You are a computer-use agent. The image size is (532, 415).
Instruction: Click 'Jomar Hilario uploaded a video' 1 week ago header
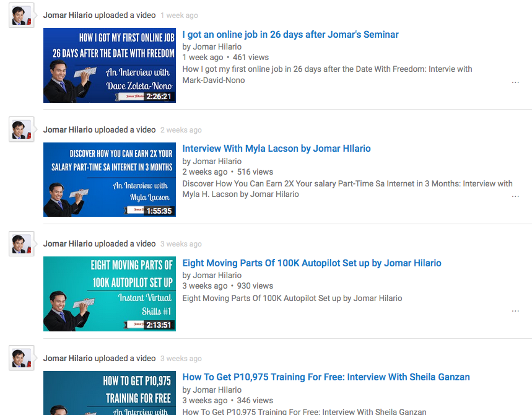tap(100, 15)
